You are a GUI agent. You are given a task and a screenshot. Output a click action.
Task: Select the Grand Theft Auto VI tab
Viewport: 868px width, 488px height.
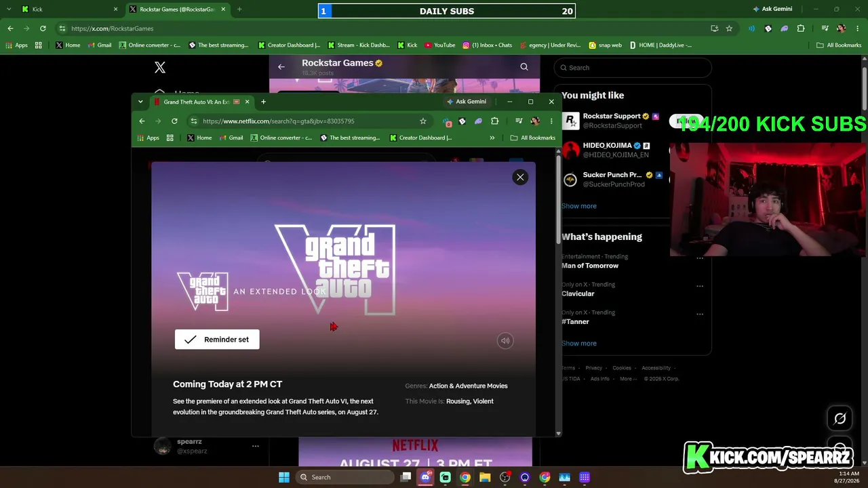[x=201, y=102]
